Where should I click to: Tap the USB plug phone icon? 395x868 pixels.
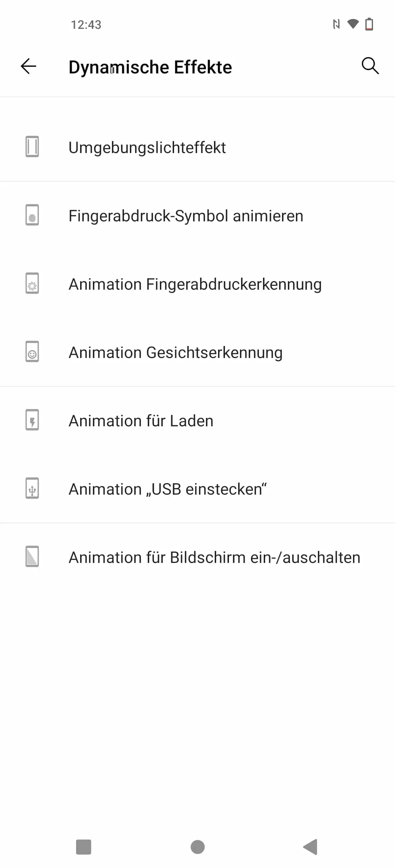coord(32,488)
